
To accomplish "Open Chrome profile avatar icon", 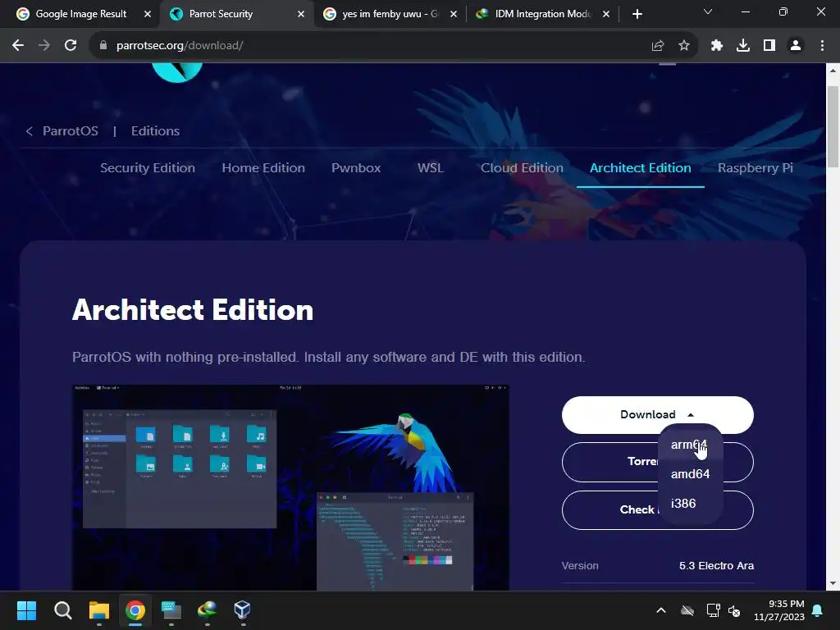I will tap(796, 46).
